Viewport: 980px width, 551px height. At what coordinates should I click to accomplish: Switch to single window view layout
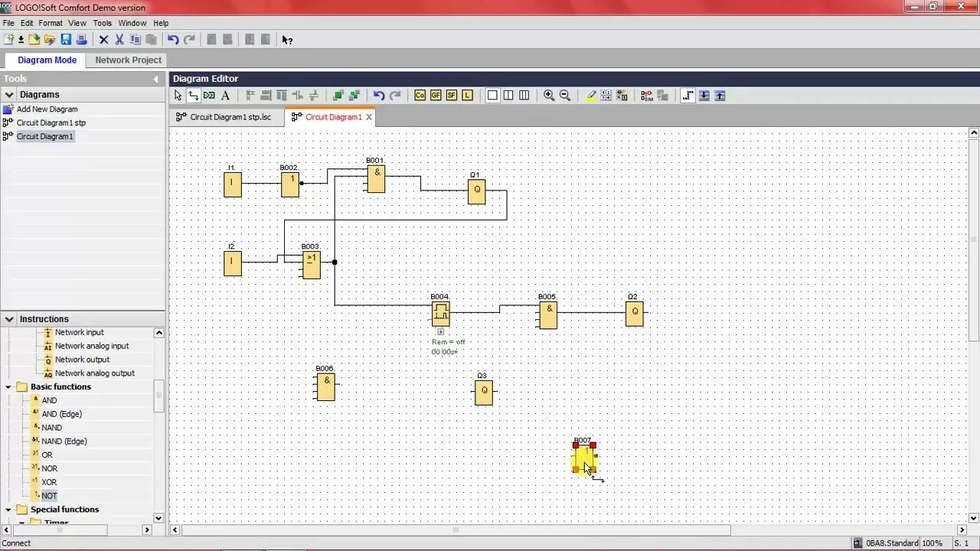(492, 96)
